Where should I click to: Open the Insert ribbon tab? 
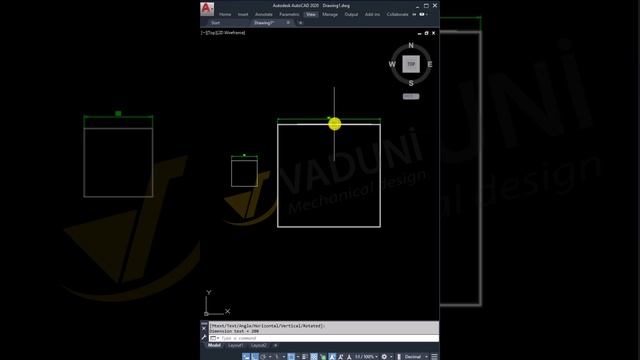[243, 14]
